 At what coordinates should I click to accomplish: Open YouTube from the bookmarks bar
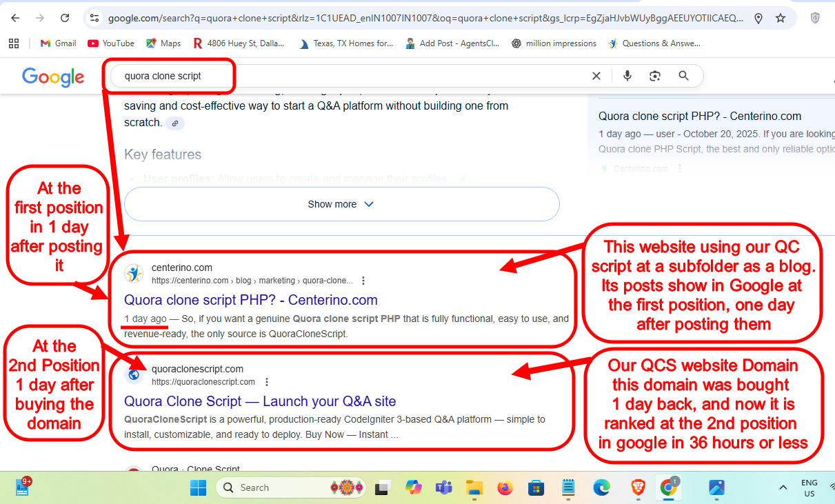(110, 43)
